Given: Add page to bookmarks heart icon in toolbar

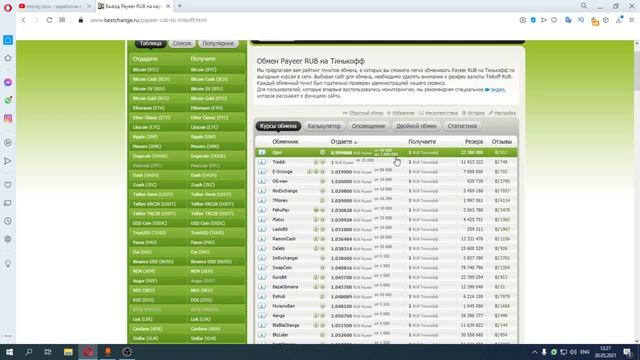Looking at the screenshot, I should [x=554, y=20].
